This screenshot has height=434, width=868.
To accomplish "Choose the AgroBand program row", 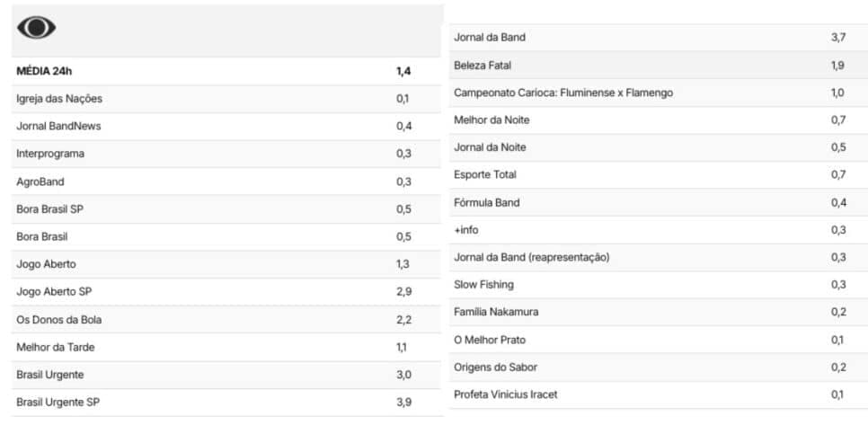I will click(x=226, y=182).
